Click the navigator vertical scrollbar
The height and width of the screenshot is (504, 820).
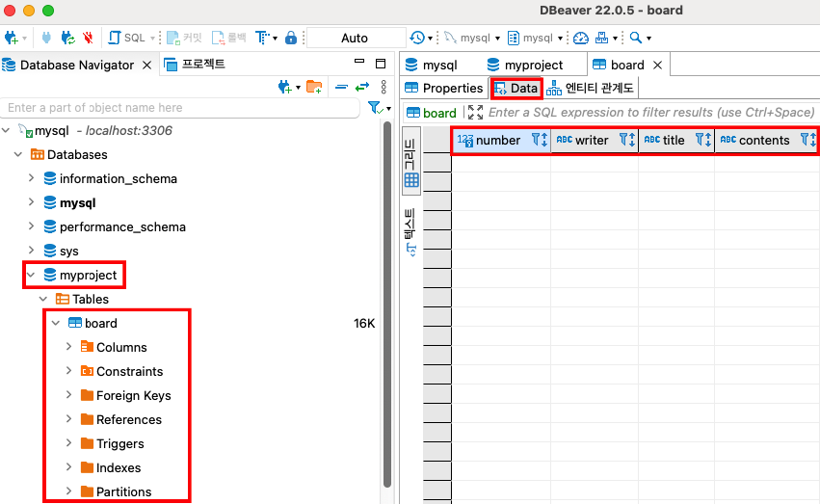(387, 305)
